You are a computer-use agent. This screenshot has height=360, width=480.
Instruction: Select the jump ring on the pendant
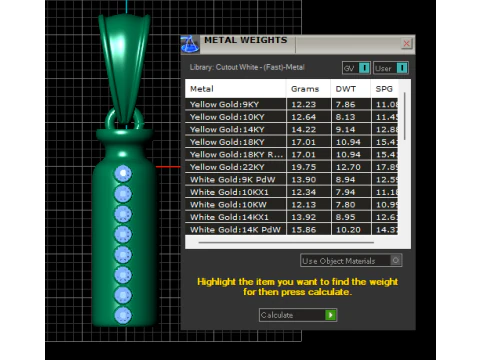click(x=140, y=118)
